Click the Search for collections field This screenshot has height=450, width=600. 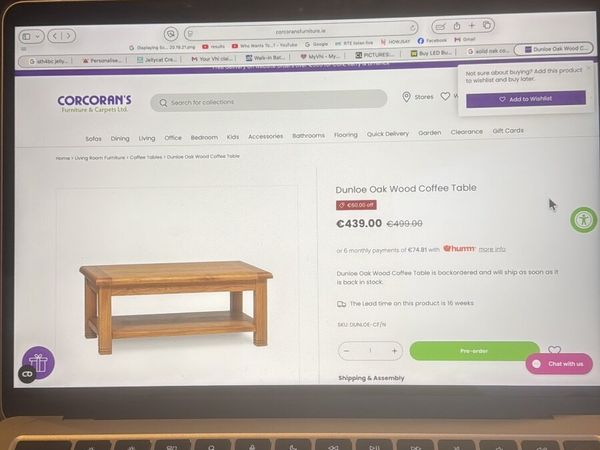269,101
